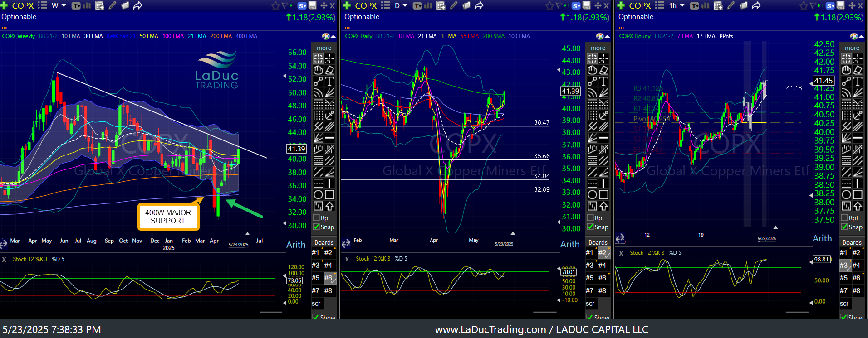Click the bar chart style icon on weekly chart
The width and height of the screenshot is (868, 338).
pyautogui.click(x=87, y=6)
